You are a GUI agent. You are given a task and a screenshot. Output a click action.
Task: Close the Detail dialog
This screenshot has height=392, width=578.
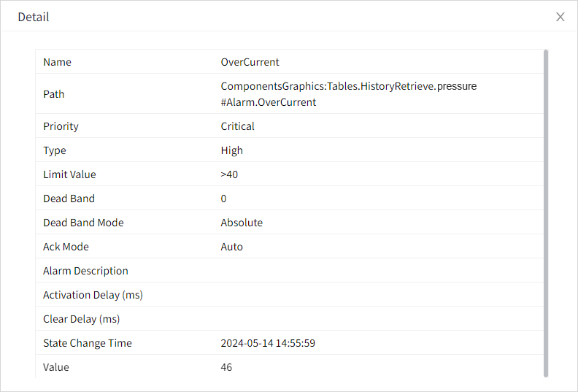(560, 17)
